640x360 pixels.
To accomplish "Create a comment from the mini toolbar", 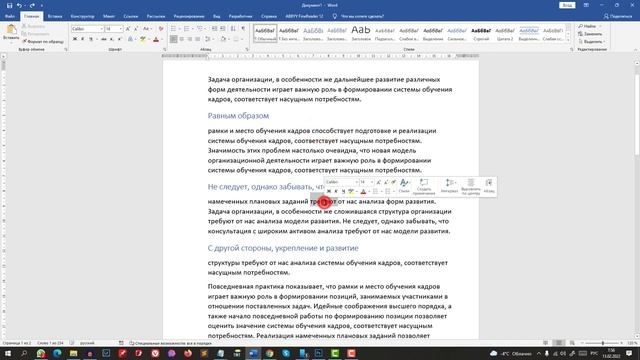I will pyautogui.click(x=424, y=187).
